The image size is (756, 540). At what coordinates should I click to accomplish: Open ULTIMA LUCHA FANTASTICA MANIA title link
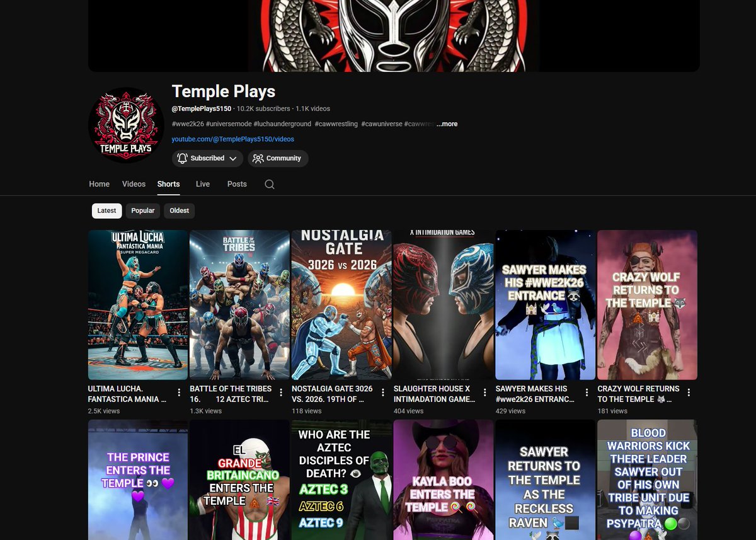(128, 394)
